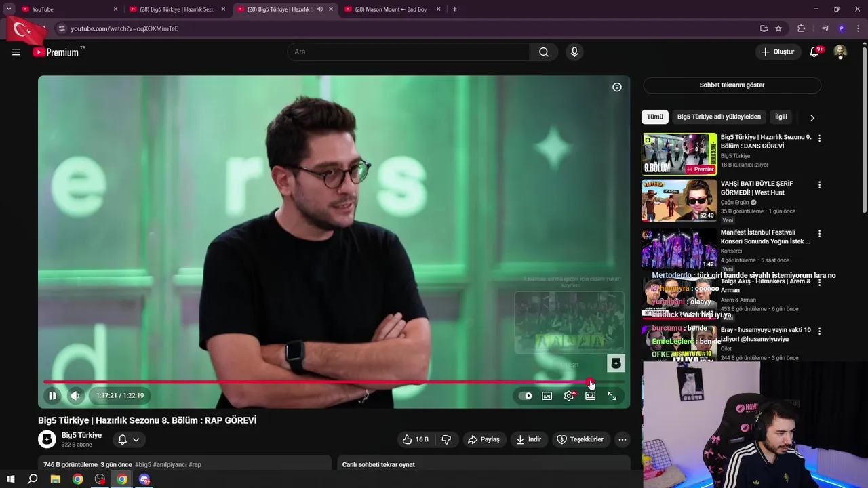
Task: Open the player settings gear
Action: point(569,396)
